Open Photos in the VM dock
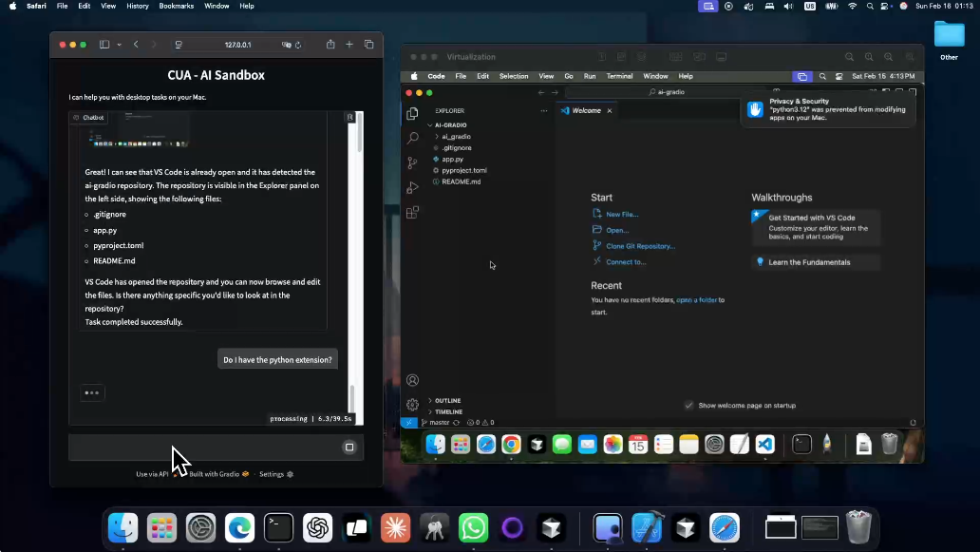This screenshot has height=552, width=980. [x=612, y=445]
